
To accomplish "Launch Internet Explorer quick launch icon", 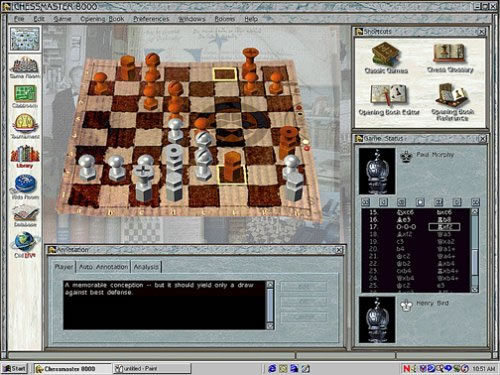I will [272, 368].
